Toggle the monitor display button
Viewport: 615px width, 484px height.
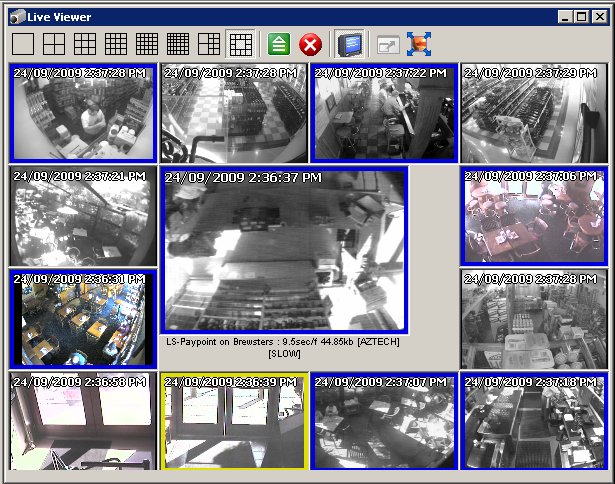click(x=349, y=44)
